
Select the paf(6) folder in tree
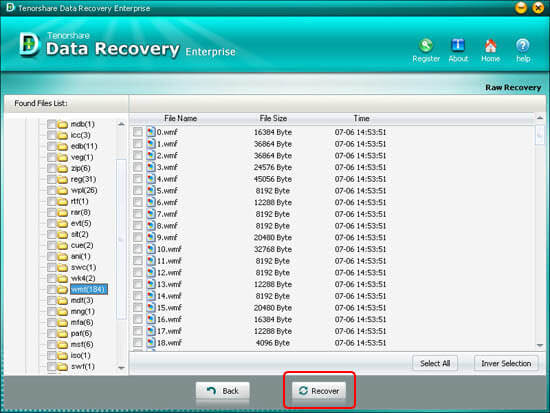(x=81, y=333)
